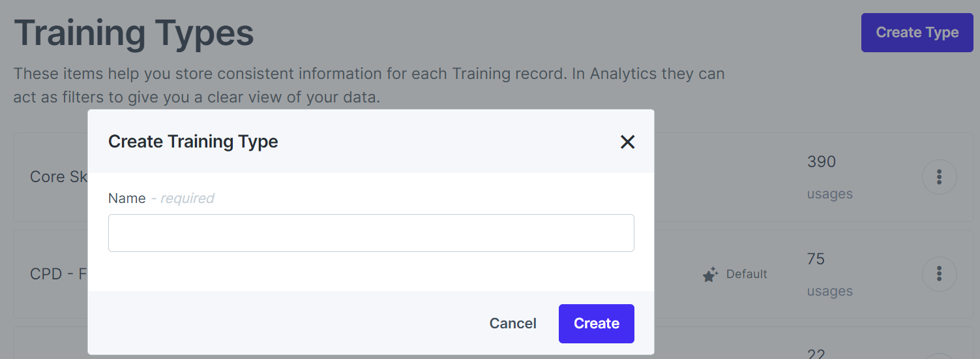
Task: Click the usages label under 390
Action: coord(829,194)
